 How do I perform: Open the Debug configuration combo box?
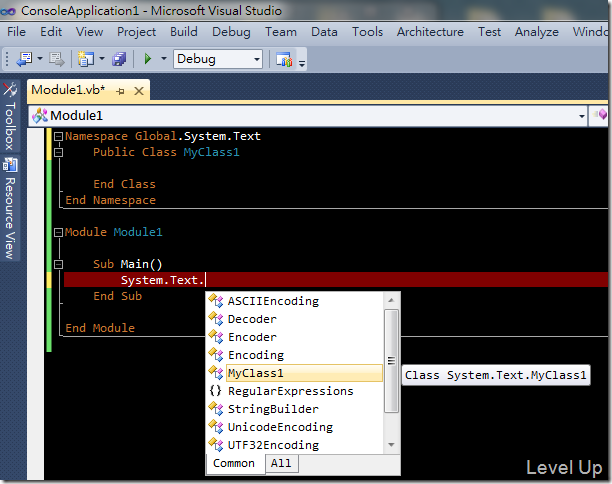(x=218, y=59)
